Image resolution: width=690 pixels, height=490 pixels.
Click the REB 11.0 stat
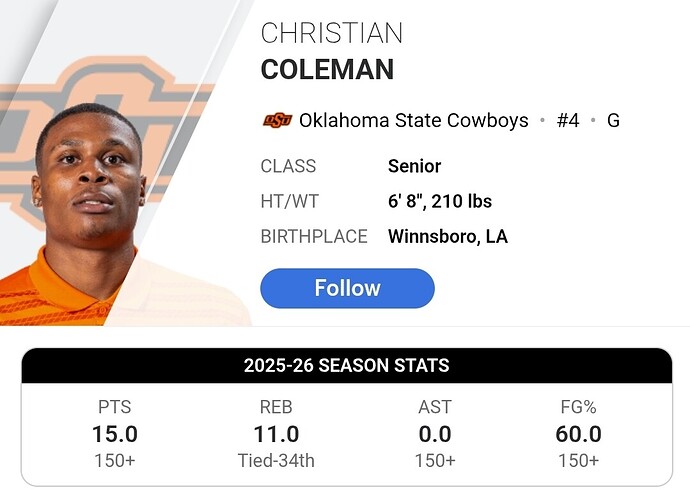point(274,433)
